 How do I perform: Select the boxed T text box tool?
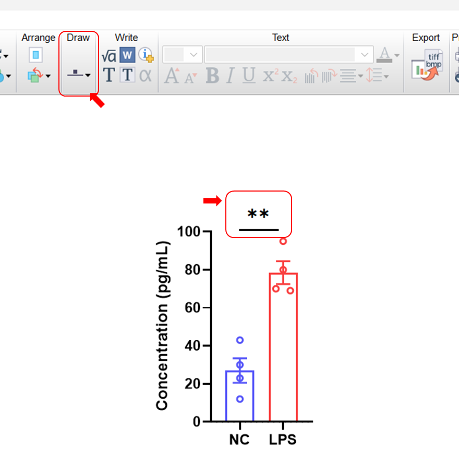pyautogui.click(x=127, y=75)
